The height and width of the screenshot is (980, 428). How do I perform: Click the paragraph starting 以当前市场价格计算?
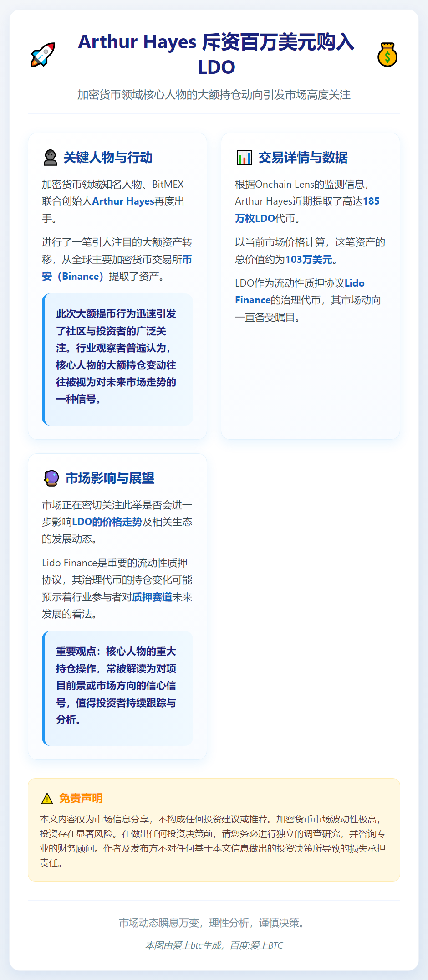coord(310,251)
